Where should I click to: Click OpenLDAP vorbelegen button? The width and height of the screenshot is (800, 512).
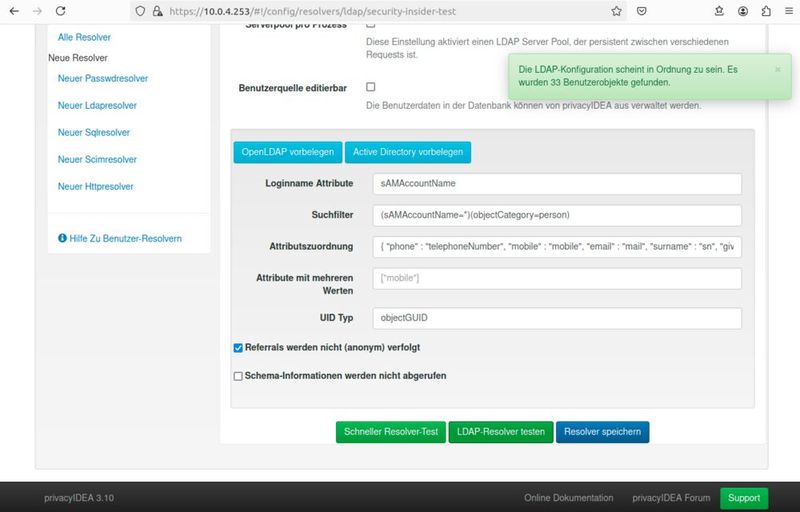click(x=288, y=152)
